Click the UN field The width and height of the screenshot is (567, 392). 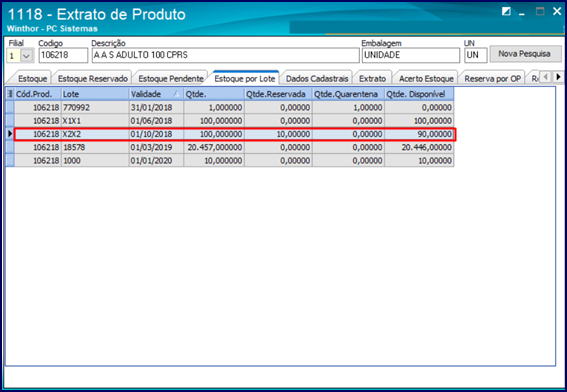click(476, 55)
